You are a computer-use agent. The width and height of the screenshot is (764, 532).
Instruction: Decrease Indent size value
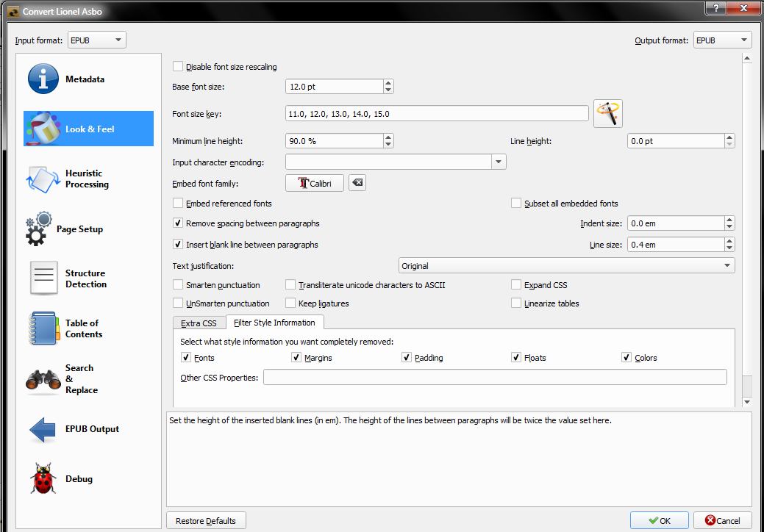tap(729, 227)
